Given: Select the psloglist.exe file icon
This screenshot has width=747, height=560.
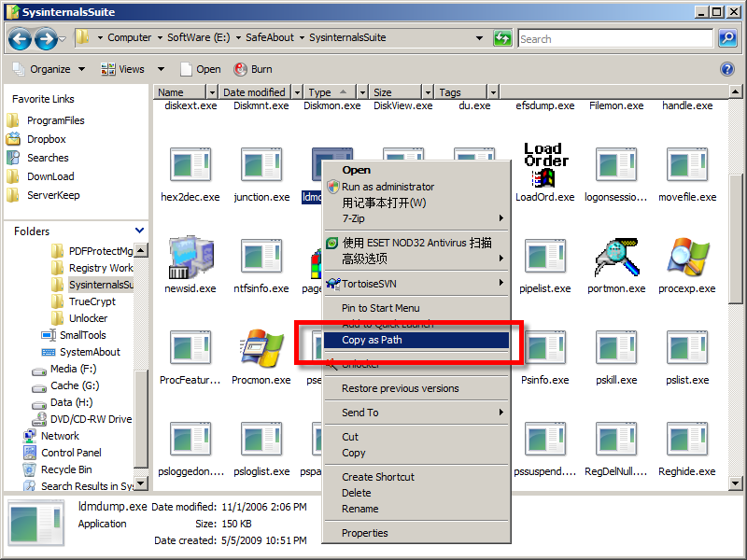Looking at the screenshot, I should [x=261, y=439].
